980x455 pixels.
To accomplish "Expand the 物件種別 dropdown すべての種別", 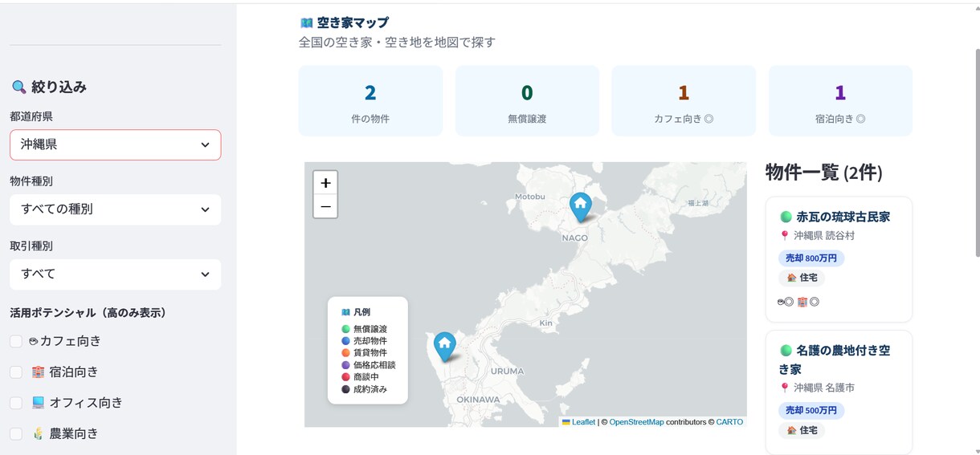I will pyautogui.click(x=116, y=209).
